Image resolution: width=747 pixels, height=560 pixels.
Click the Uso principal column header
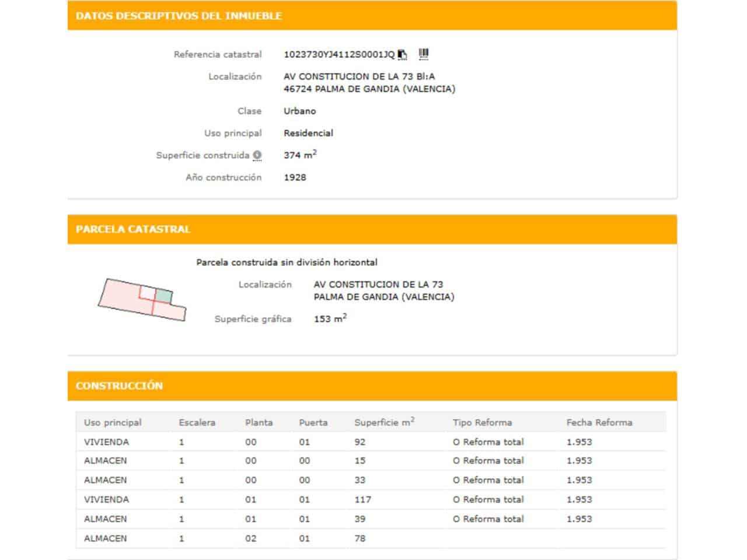pos(113,422)
